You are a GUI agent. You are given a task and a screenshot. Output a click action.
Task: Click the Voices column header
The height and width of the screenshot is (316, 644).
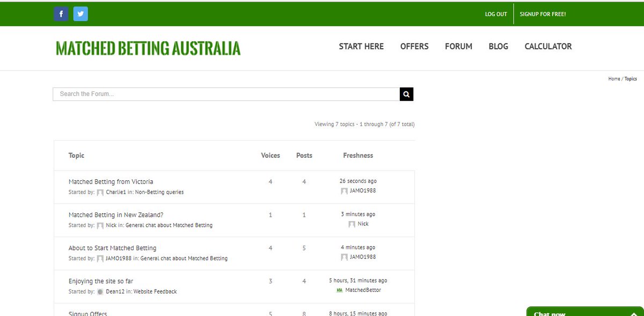(270, 156)
